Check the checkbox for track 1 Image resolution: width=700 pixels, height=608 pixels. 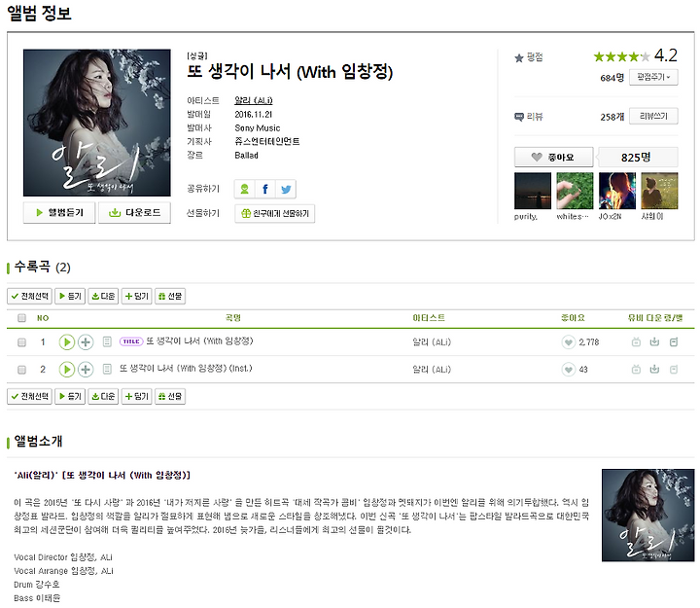[21, 342]
